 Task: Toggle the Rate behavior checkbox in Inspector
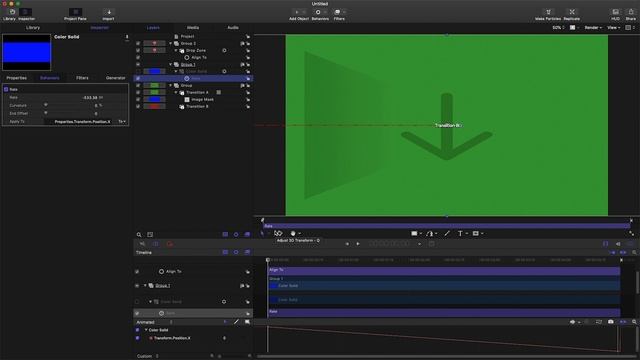[x=6, y=89]
